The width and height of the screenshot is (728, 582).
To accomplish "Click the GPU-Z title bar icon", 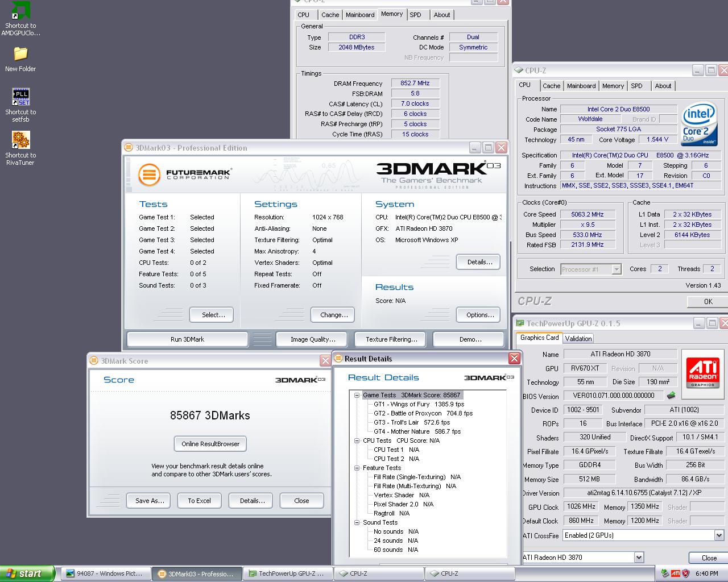I will click(x=520, y=323).
